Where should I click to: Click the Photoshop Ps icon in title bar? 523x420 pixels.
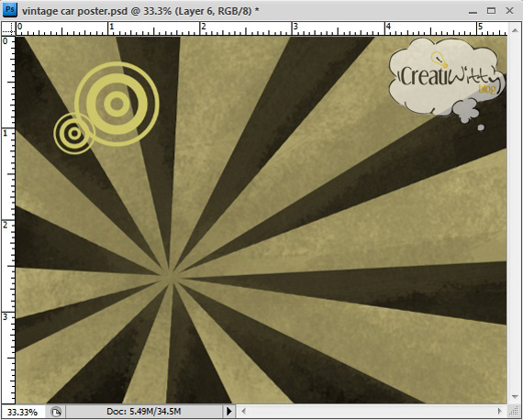tap(9, 10)
